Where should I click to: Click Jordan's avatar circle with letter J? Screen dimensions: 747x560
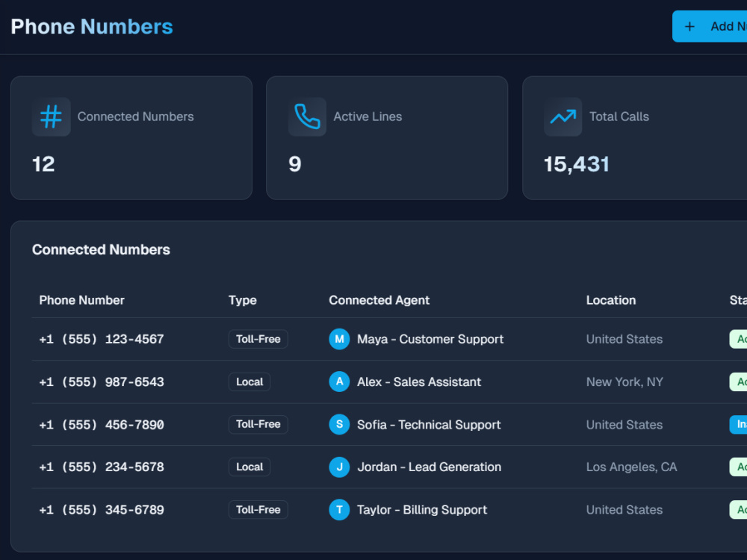[339, 467]
